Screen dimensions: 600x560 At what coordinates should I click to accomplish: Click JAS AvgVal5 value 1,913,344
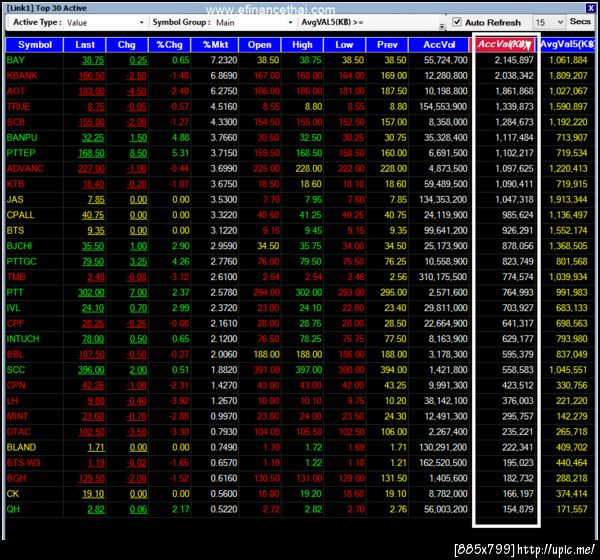568,199
